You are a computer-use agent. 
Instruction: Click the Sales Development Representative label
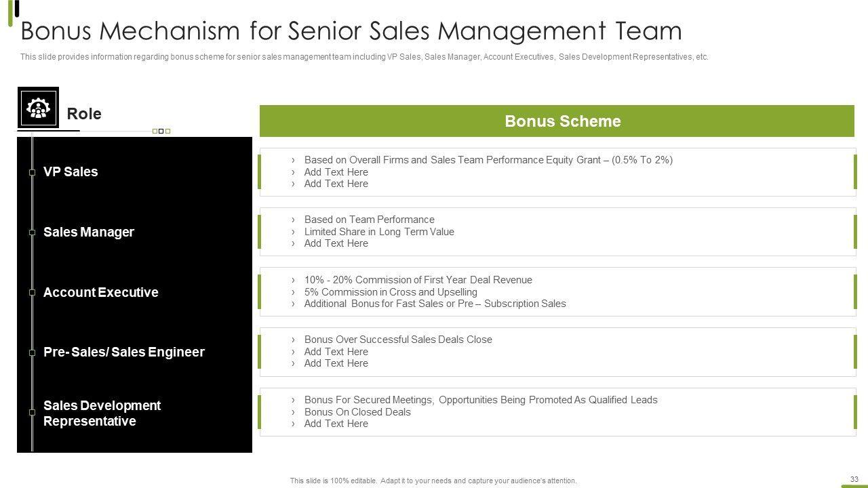coord(102,413)
